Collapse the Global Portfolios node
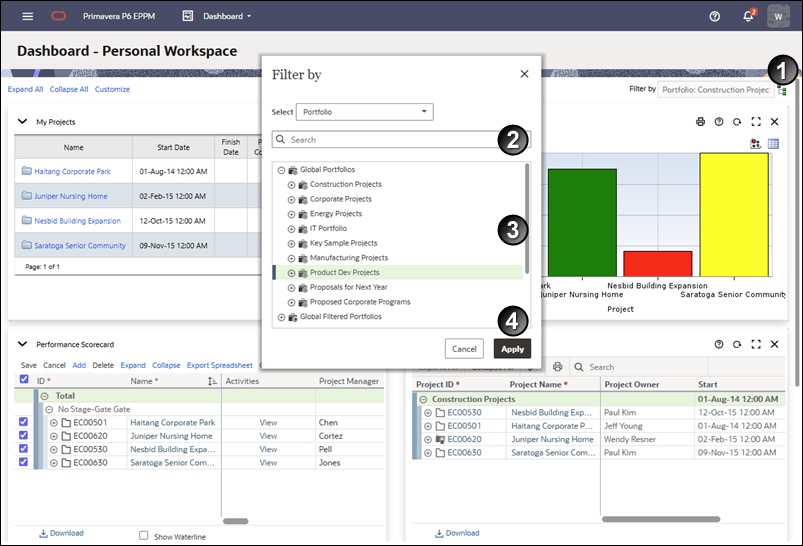The height and width of the screenshot is (546, 803). [281, 170]
